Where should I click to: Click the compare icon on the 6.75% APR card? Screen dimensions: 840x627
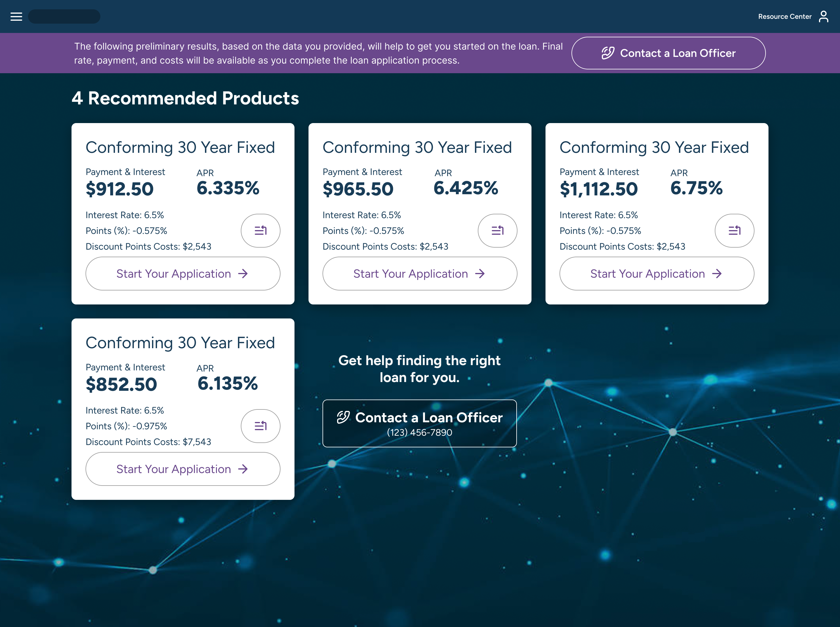point(734,230)
